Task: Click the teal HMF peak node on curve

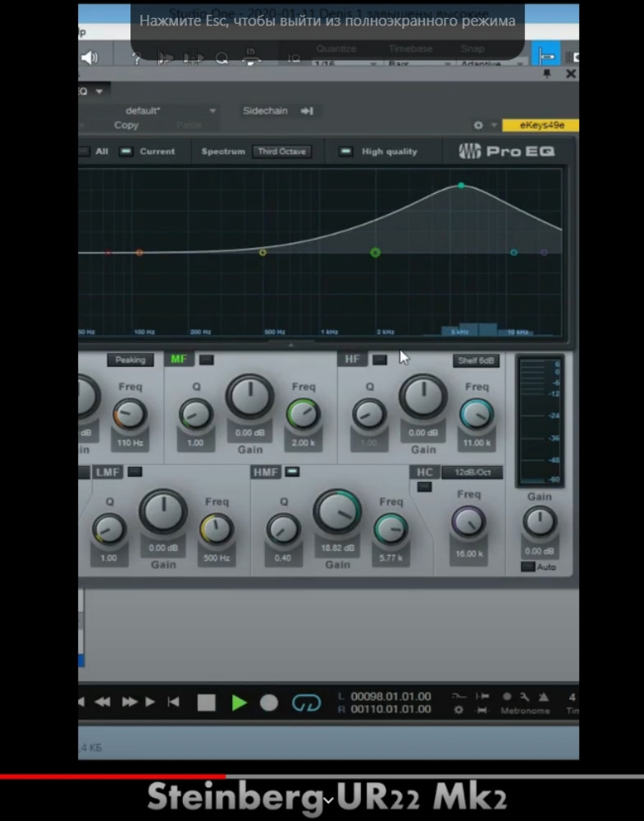Action: pos(461,186)
